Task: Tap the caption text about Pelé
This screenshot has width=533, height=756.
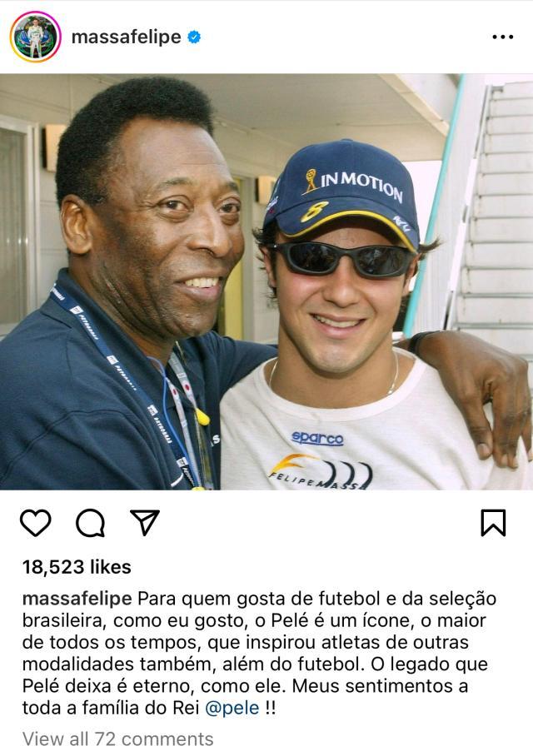Action: click(260, 654)
